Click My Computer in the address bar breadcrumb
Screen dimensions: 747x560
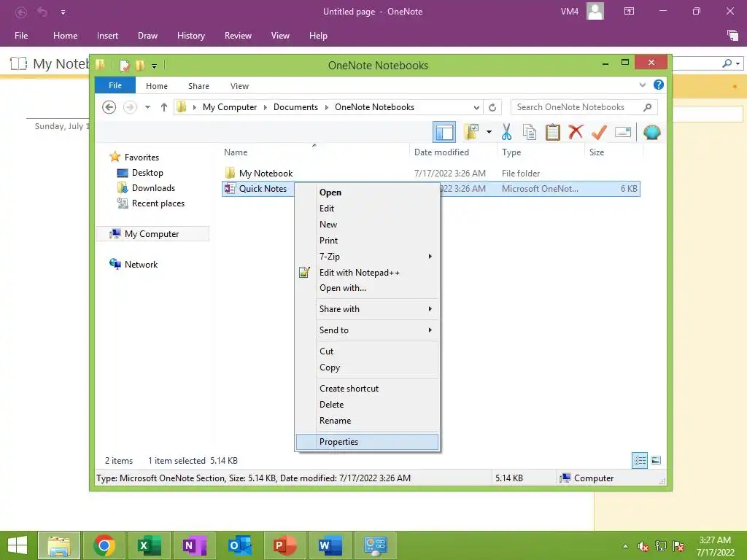point(230,107)
